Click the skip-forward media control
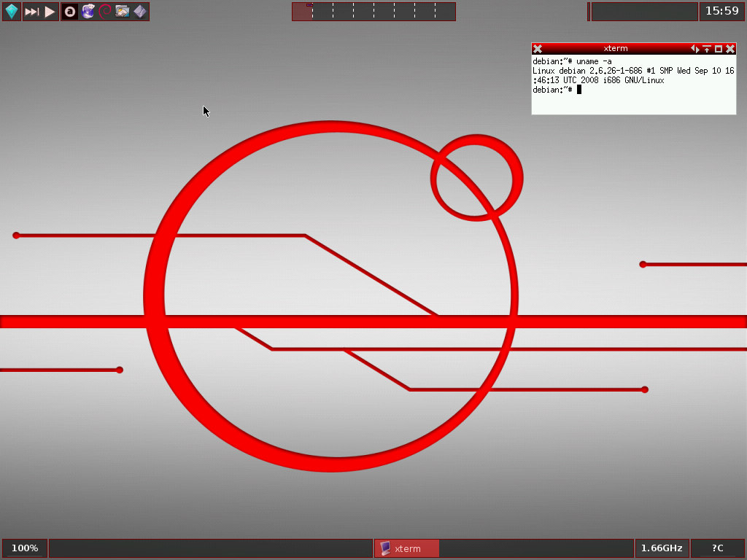 [x=32, y=12]
